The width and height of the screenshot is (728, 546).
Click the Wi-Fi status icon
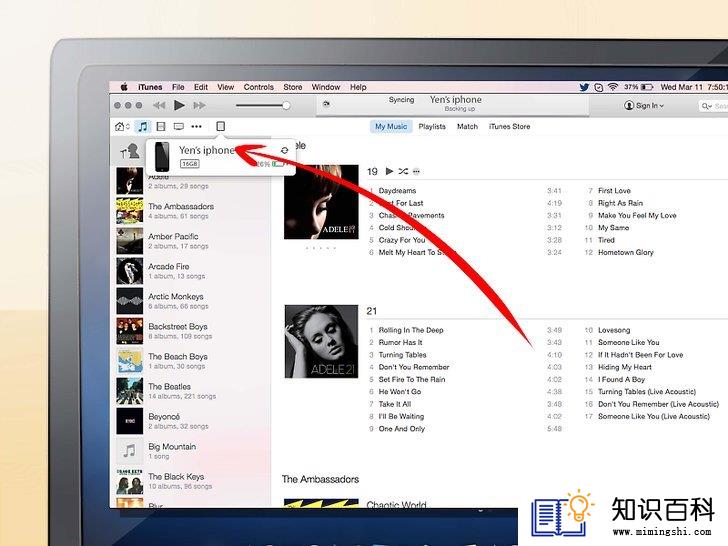(613, 87)
